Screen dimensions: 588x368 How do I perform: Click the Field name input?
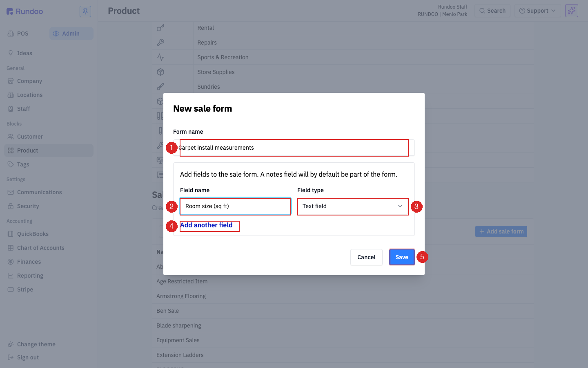click(235, 206)
